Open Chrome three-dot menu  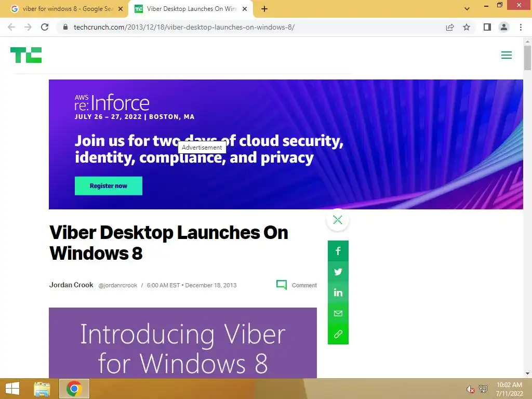click(x=521, y=27)
